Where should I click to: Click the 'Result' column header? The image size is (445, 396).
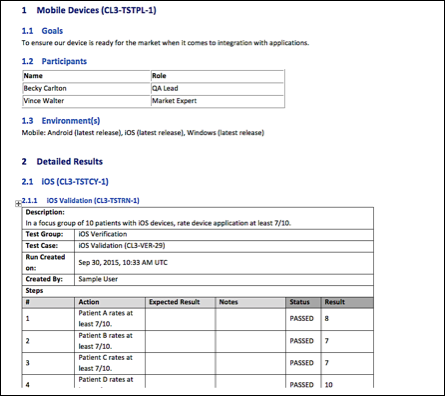347,302
